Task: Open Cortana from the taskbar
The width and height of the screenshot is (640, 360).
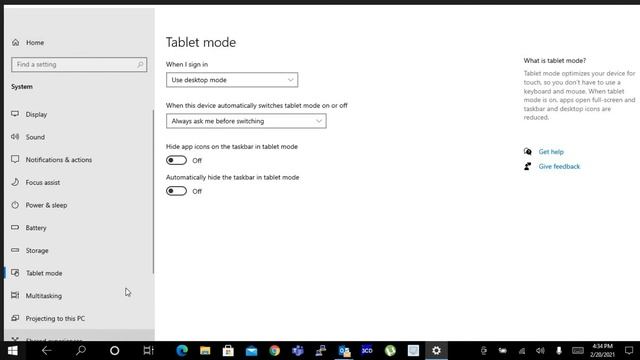Action: (115, 351)
